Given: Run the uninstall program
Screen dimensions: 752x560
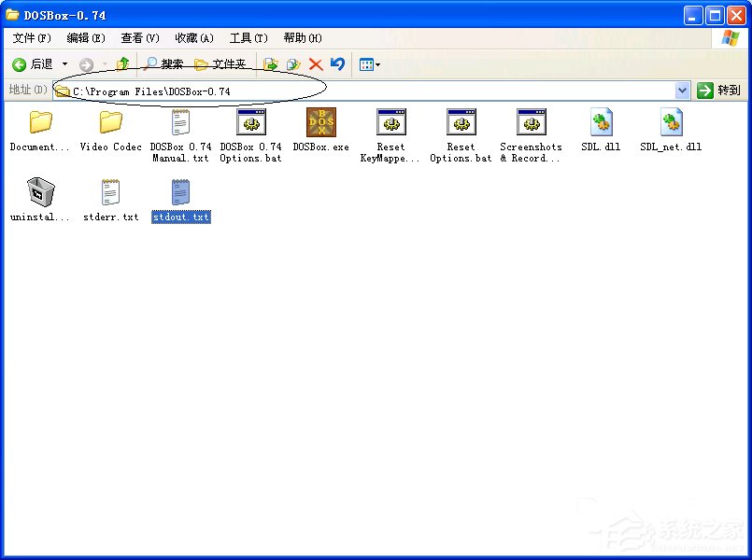Looking at the screenshot, I should click(x=39, y=191).
